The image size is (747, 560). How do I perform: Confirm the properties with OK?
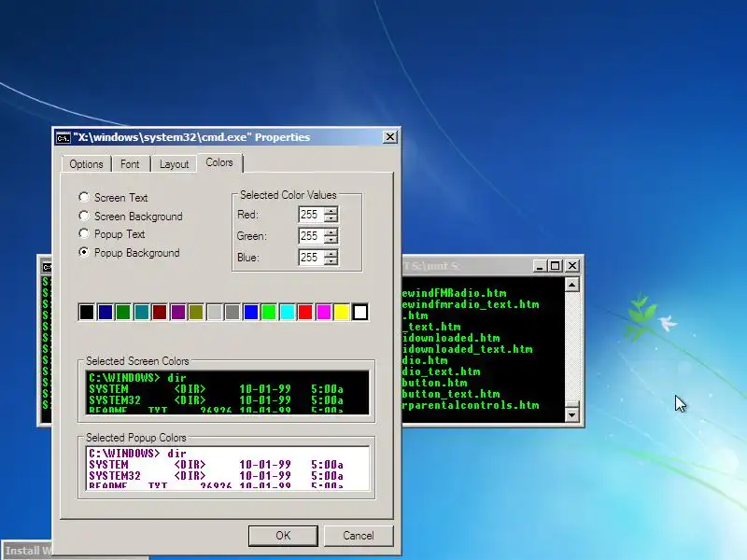tap(283, 536)
